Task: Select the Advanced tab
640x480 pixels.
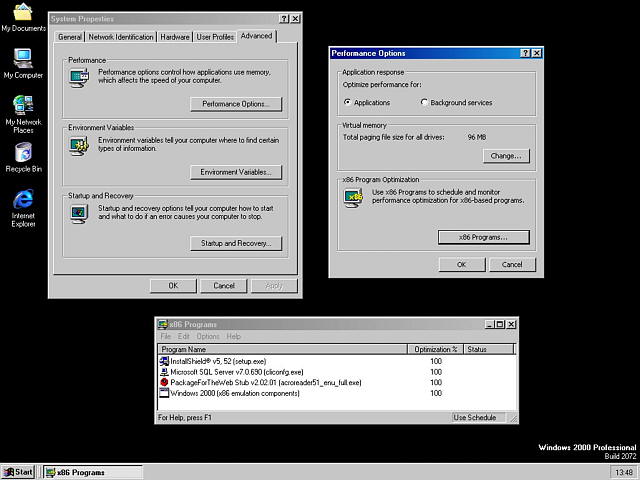Action: tap(256, 36)
